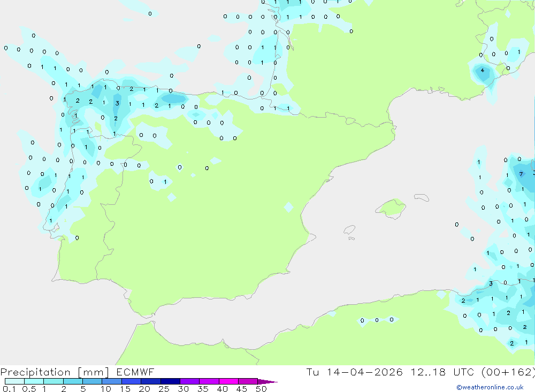
Task: Click the legend label '25'
Action: [164, 389]
